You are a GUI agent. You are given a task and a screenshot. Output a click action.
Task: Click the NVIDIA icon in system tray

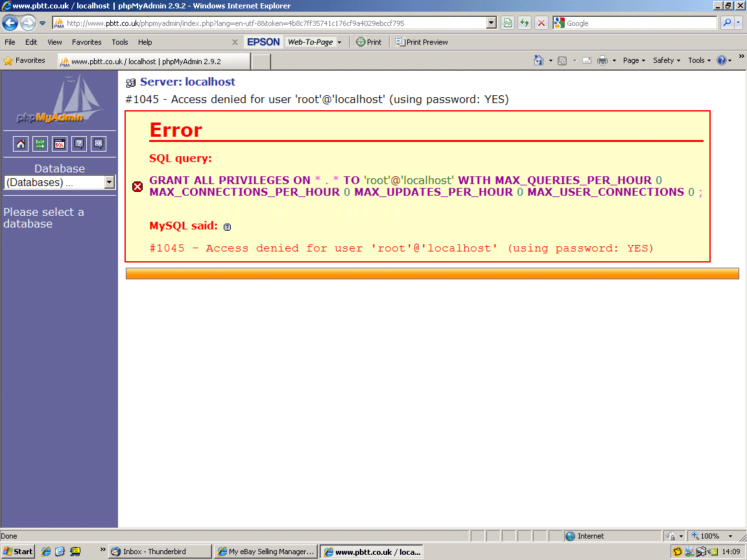pos(713,552)
